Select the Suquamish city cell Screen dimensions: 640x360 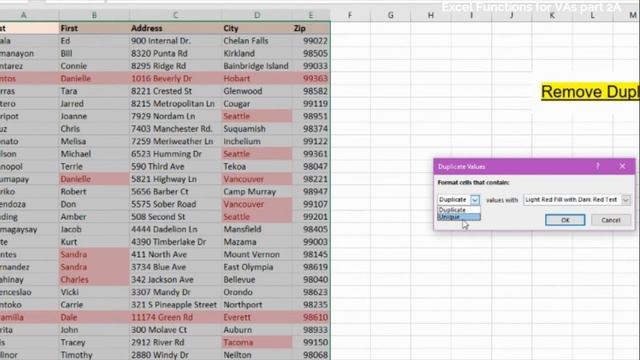click(x=257, y=129)
